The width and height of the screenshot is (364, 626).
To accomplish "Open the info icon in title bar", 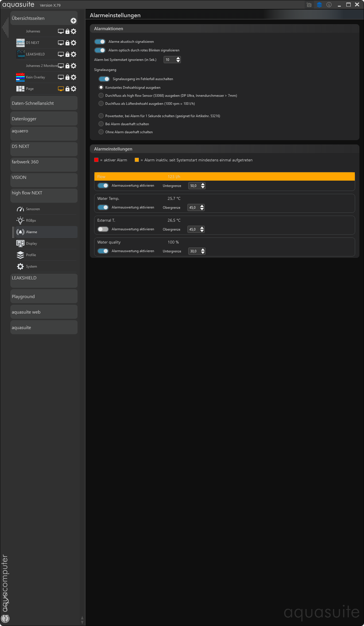I will coord(329,5).
